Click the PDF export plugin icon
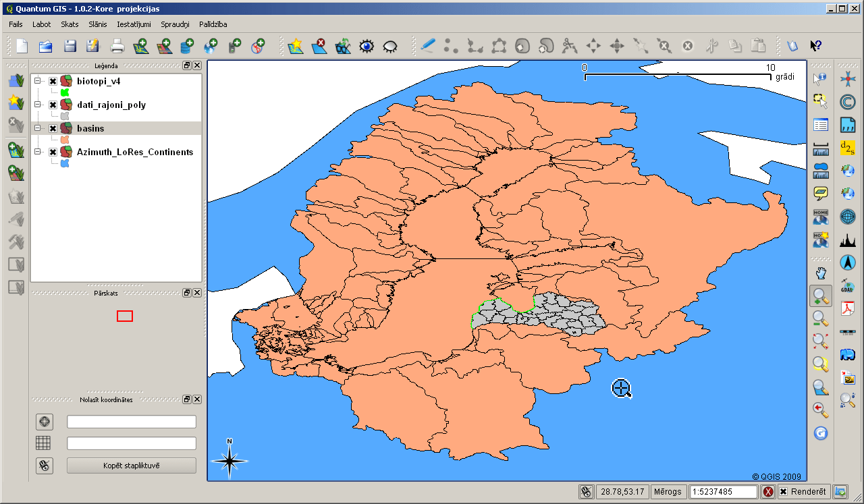 click(x=848, y=308)
